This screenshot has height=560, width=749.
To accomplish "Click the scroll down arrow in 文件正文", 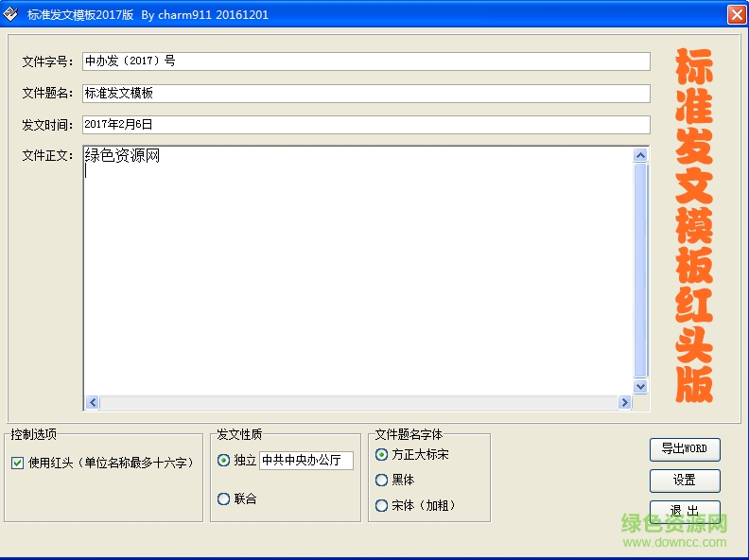I will point(640,386).
